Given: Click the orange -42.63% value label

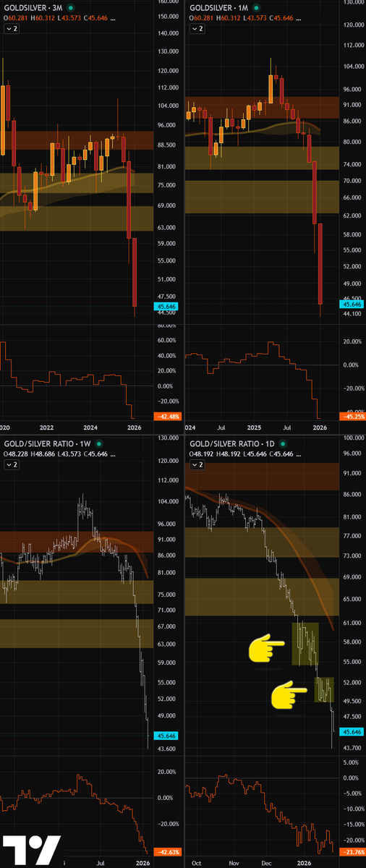Looking at the screenshot, I should pyautogui.click(x=166, y=851).
